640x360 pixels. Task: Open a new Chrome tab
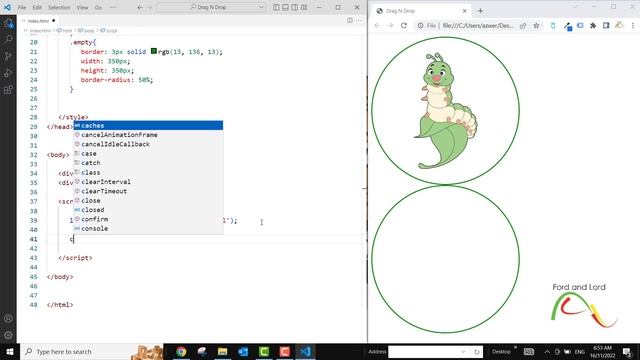[x=480, y=11]
